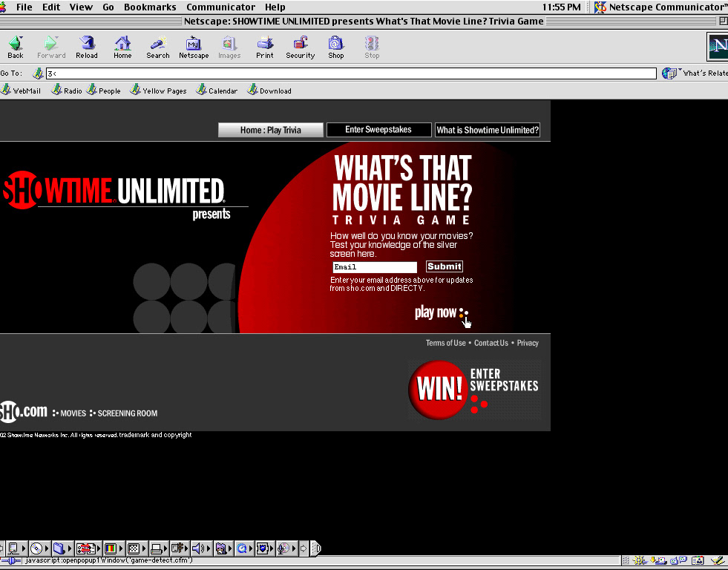Click the Go To address field

[x=351, y=73]
